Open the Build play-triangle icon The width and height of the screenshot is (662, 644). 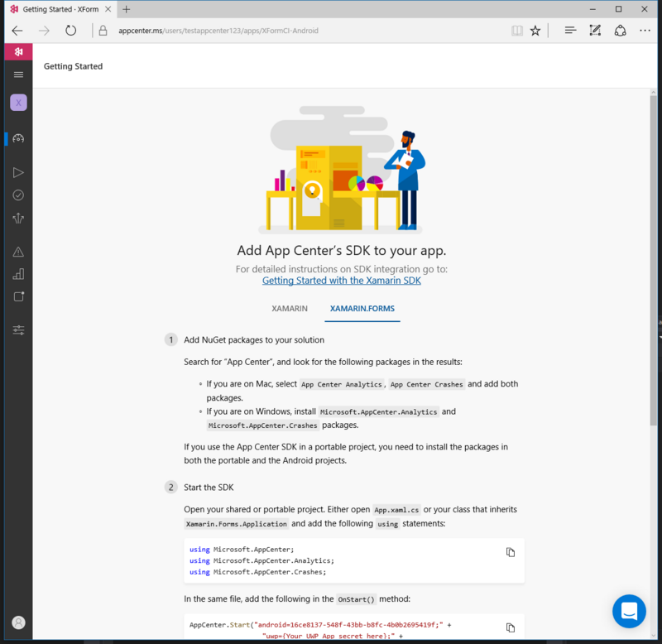18,172
